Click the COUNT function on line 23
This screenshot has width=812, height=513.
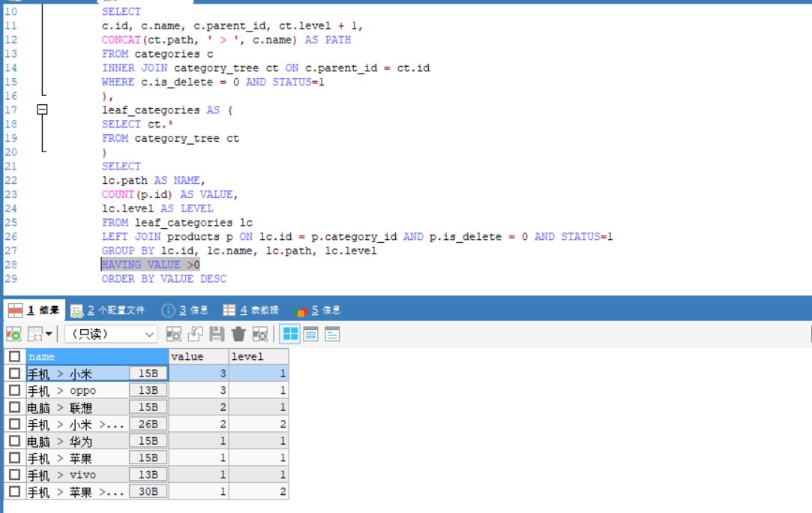click(x=118, y=194)
